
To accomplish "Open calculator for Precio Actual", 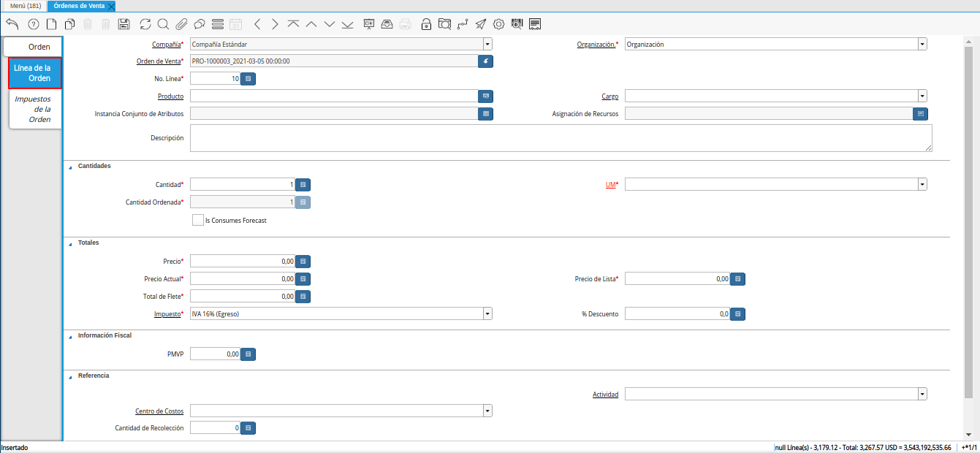I will (303, 278).
